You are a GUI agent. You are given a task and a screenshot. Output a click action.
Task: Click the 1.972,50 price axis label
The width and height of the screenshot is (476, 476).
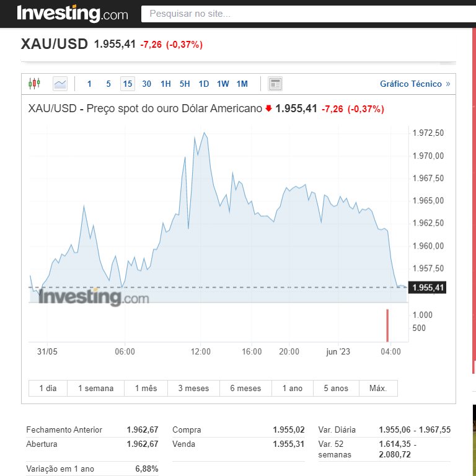[428, 133]
